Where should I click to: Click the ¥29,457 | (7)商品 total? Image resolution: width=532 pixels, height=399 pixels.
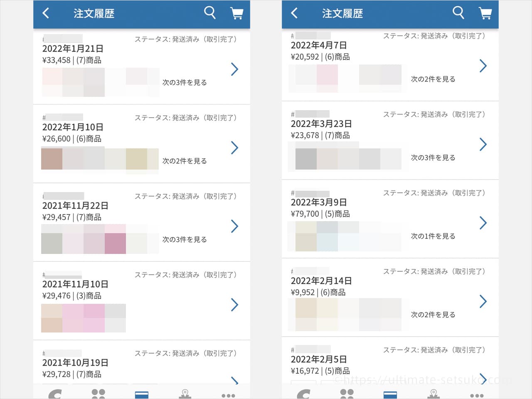(x=72, y=217)
